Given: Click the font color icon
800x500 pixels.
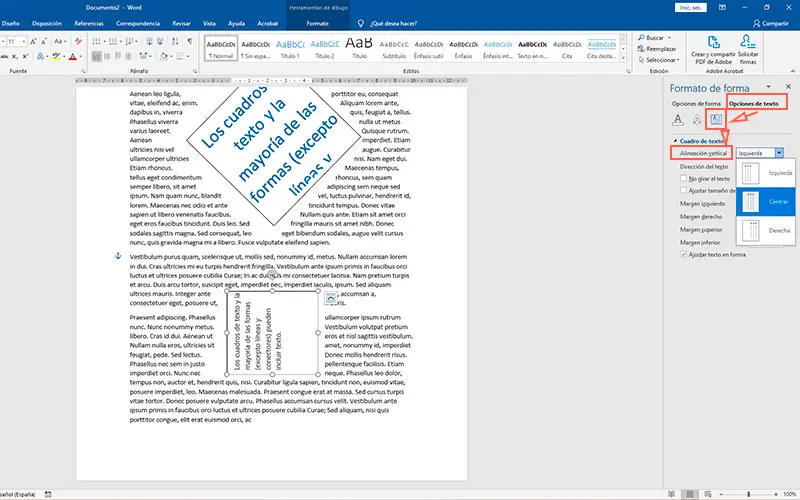Looking at the screenshot, I should pos(72,56).
